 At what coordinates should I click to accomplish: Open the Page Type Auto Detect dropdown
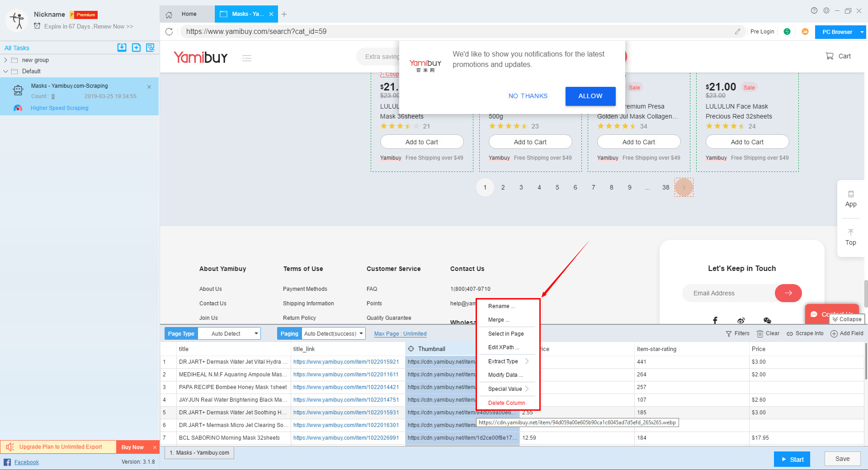230,334
